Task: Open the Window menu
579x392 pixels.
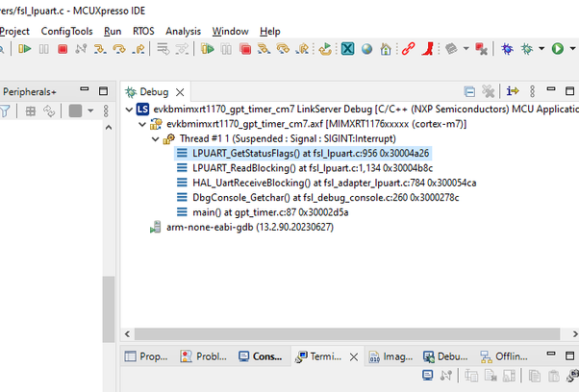Action: click(x=231, y=32)
